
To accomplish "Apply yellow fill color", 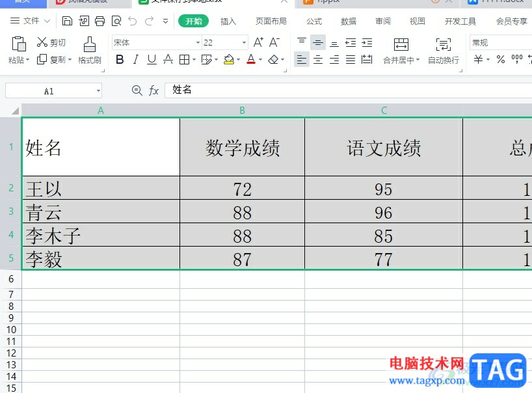I will [x=229, y=60].
